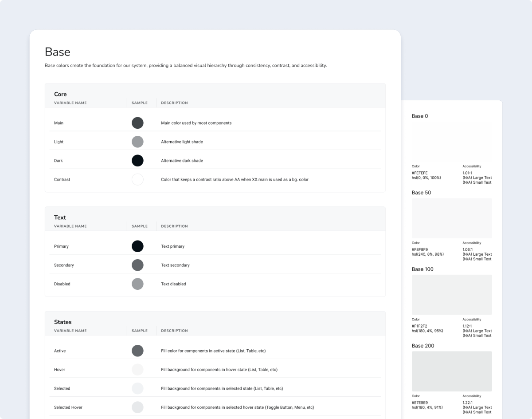Choose the Text Secondary color circle
This screenshot has width=532, height=419.
[x=137, y=265]
